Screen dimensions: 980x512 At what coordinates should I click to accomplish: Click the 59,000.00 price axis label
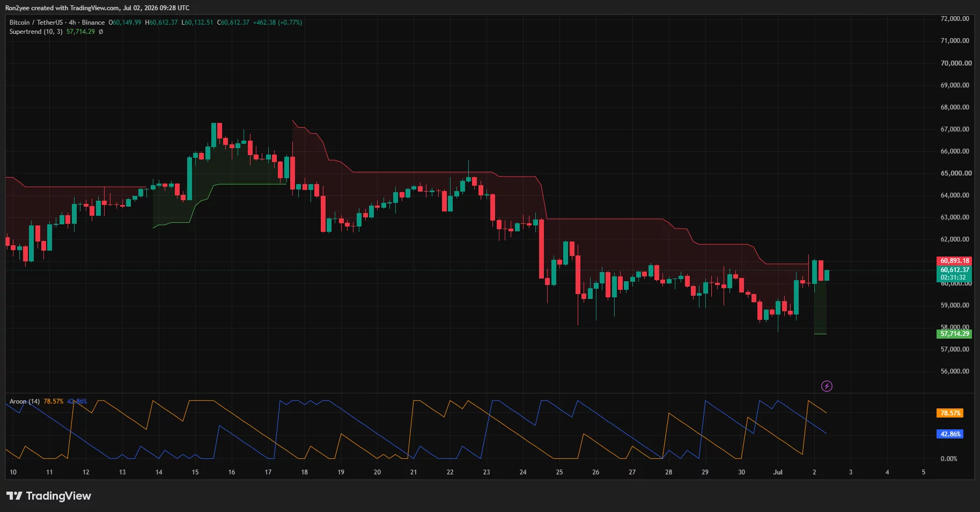click(x=955, y=305)
